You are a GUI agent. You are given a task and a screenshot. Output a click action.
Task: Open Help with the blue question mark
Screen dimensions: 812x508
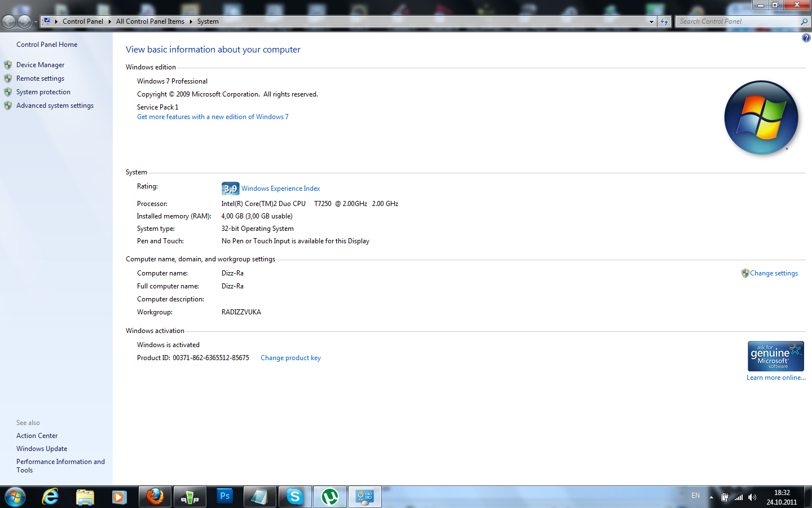pos(806,38)
